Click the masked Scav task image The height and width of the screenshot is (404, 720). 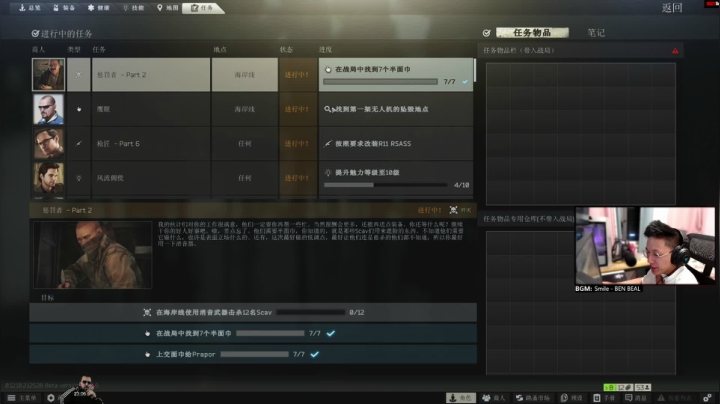[x=93, y=255]
